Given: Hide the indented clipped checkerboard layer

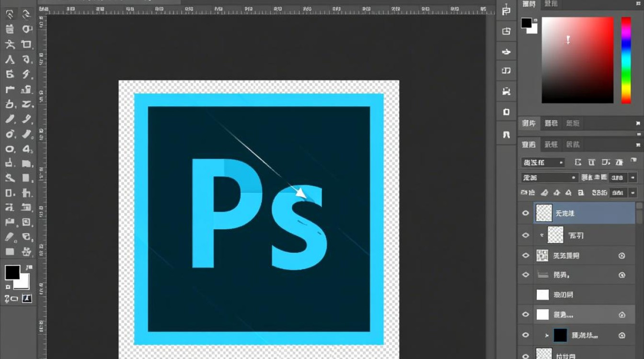Looking at the screenshot, I should tap(526, 235).
